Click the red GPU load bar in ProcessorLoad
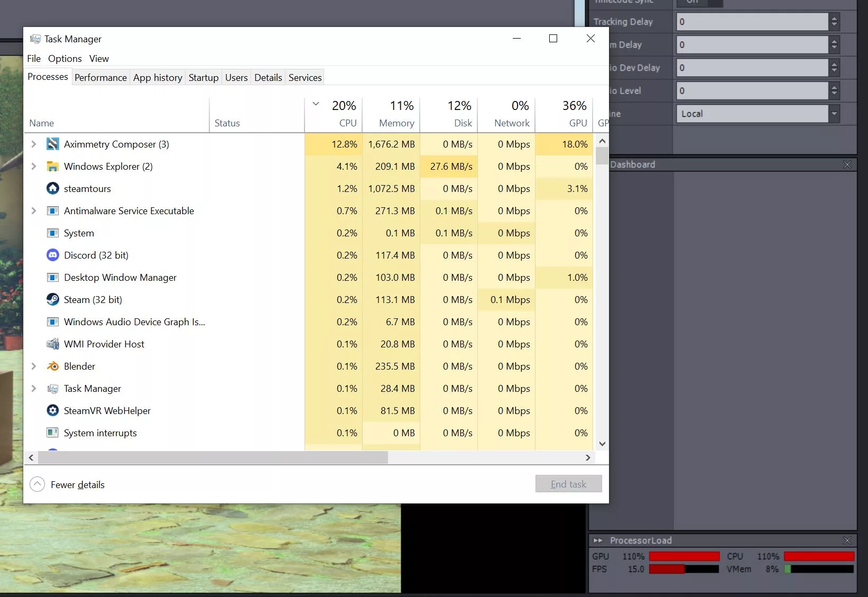Viewport: 868px width, 597px height. (x=684, y=556)
